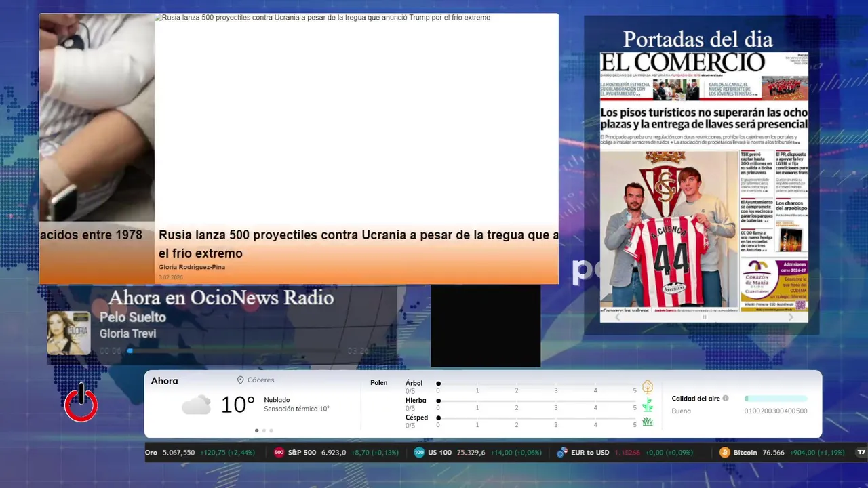Select the third weather widget page dot

[271, 430]
